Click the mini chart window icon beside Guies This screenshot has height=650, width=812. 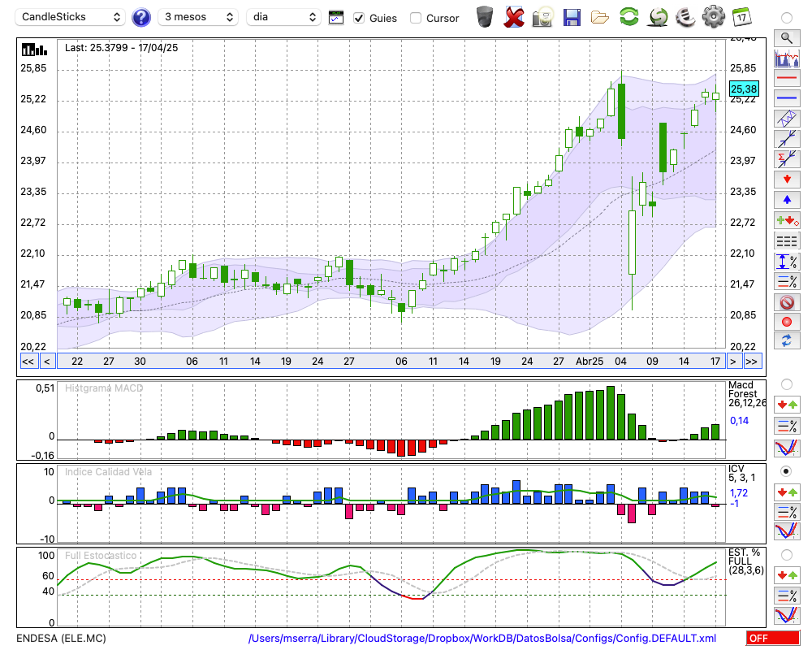[x=336, y=18]
